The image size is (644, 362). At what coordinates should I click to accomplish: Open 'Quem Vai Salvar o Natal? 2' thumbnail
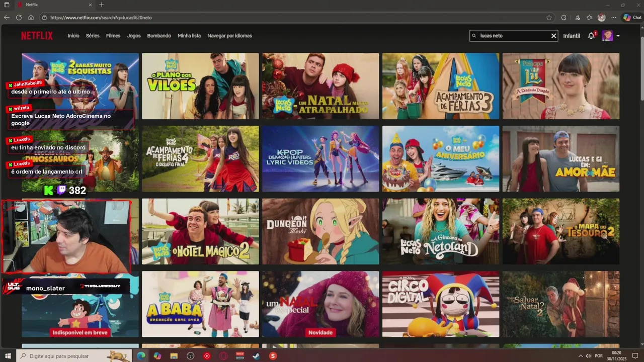(x=561, y=304)
